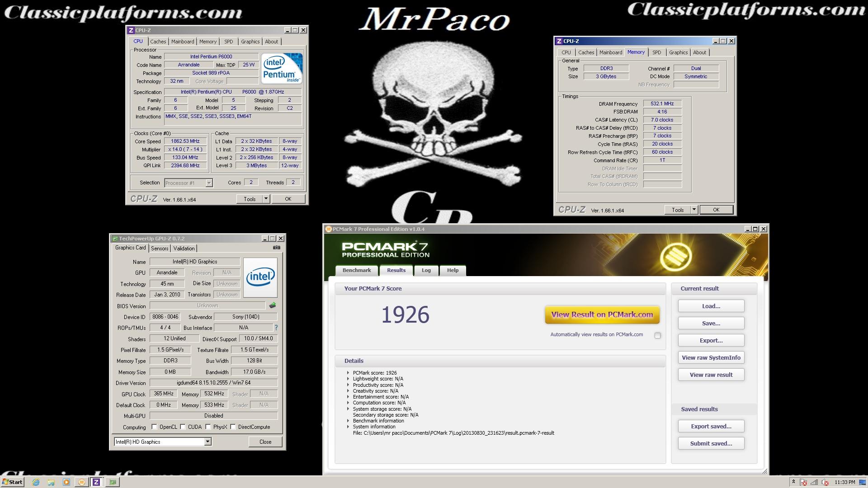Click the Load... button
Image resolution: width=868 pixels, height=488 pixels.
click(711, 306)
